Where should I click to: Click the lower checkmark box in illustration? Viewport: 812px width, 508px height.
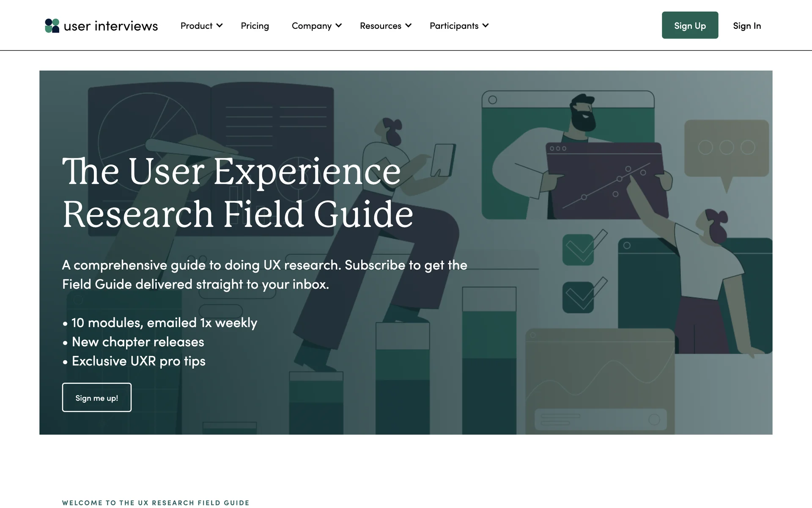click(x=579, y=298)
